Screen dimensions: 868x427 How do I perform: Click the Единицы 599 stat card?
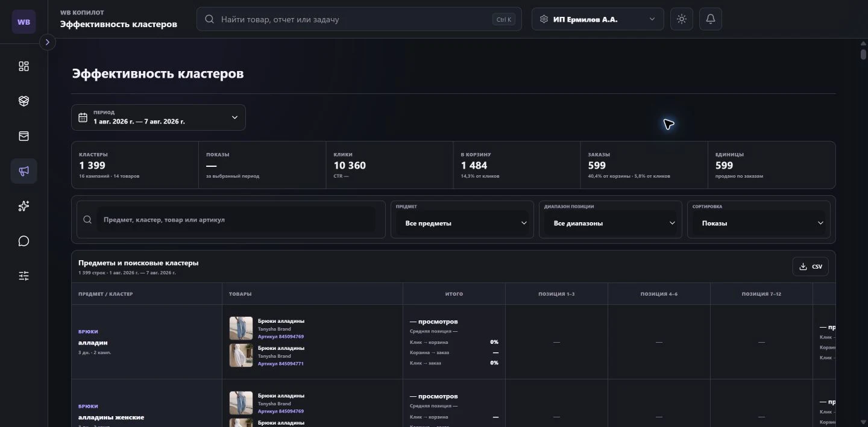(772, 165)
